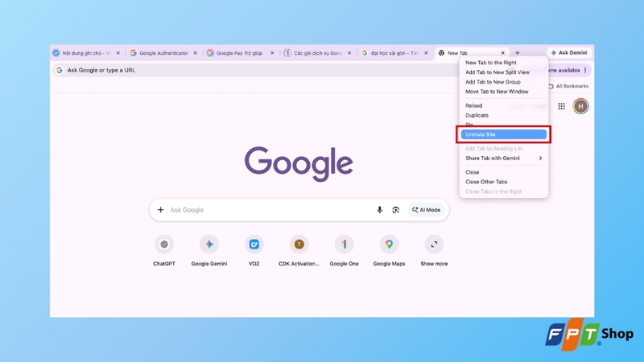This screenshot has height=362, width=644.
Task: Close the Các gói dịch vụ Google tab
Action: [x=349, y=53]
